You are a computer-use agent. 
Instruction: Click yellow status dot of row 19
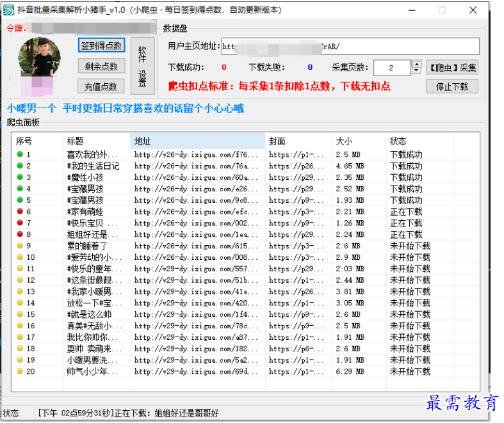(20, 360)
